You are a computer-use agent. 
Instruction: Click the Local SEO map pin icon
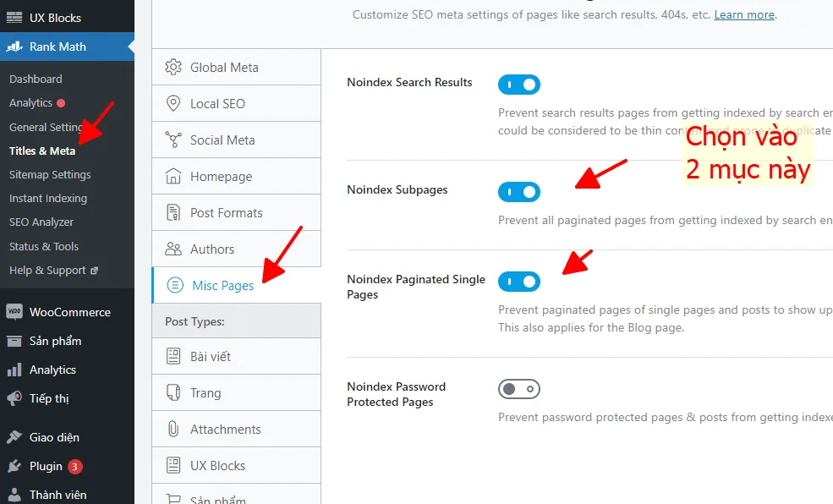click(x=173, y=104)
